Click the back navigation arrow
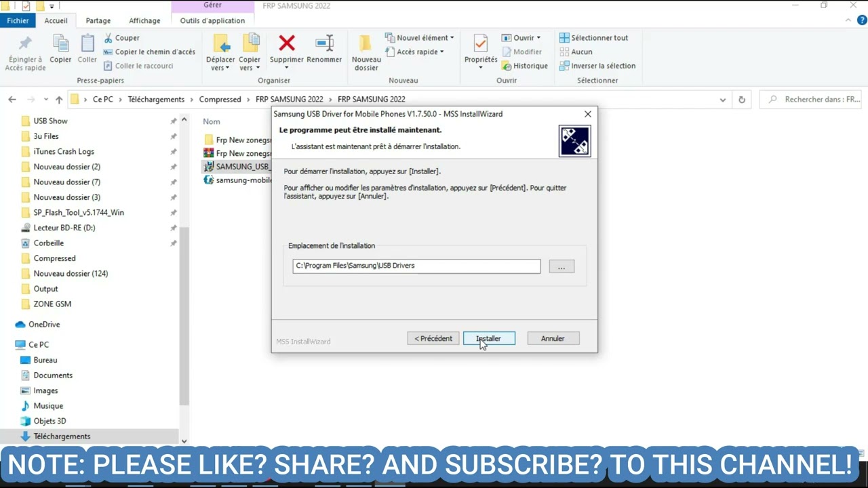 12,100
